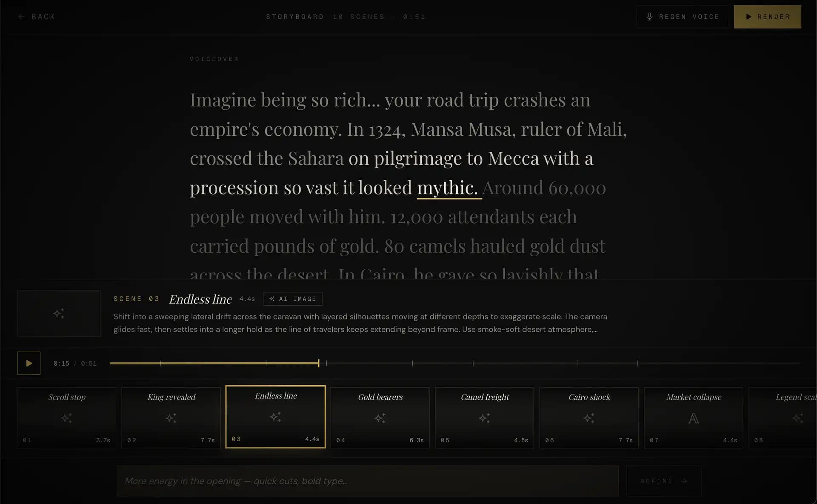The height and width of the screenshot is (504, 817).
Task: Select the Scroll stop scene thumbnail
Action: tap(66, 418)
